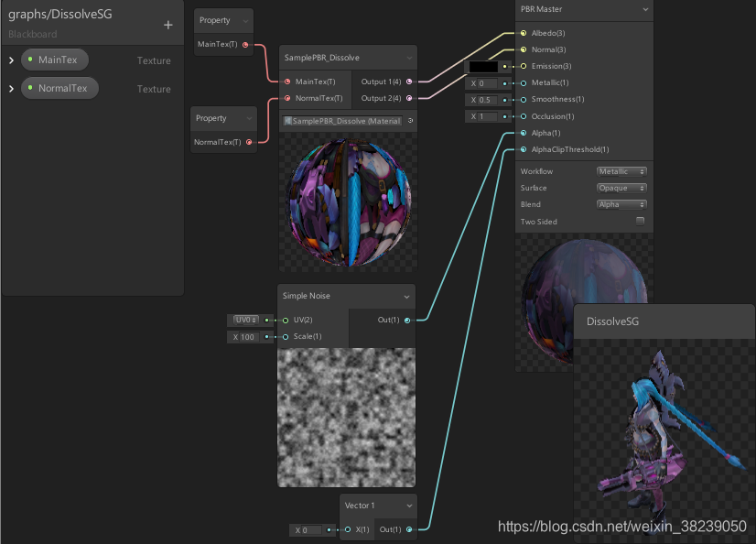The height and width of the screenshot is (544, 756).
Task: Click the Alpha(1) input port
Action: pyautogui.click(x=524, y=133)
